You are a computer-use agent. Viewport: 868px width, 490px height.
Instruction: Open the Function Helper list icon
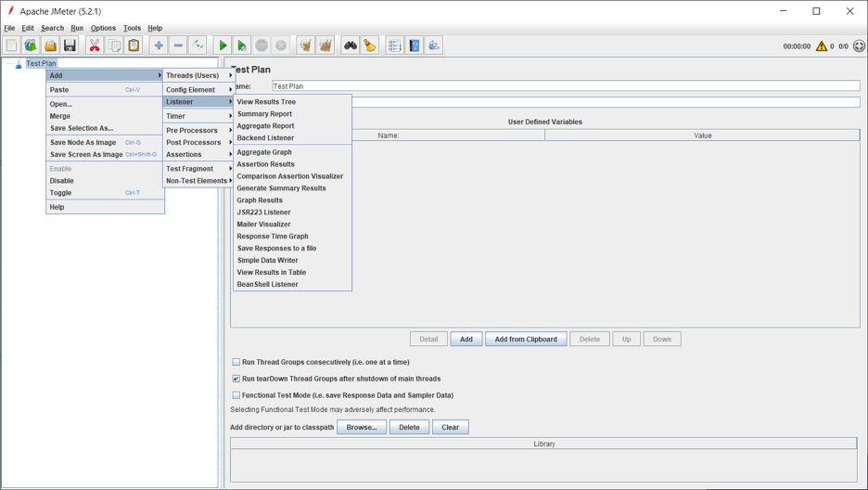395,45
